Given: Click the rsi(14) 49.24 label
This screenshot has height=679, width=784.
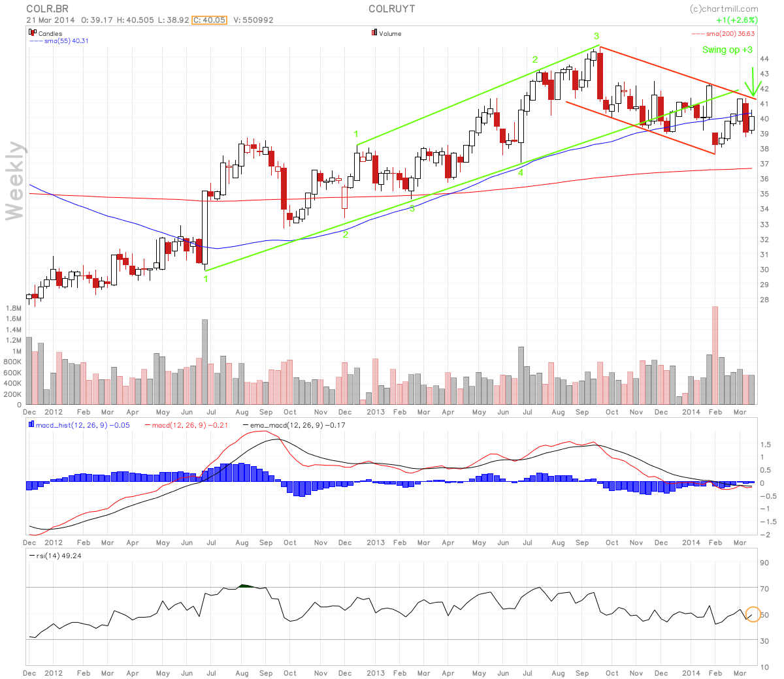Looking at the screenshot, I should pyautogui.click(x=59, y=556).
